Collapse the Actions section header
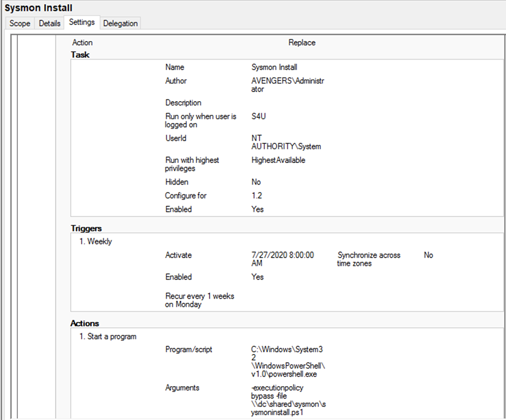The image size is (506, 420). [x=85, y=324]
